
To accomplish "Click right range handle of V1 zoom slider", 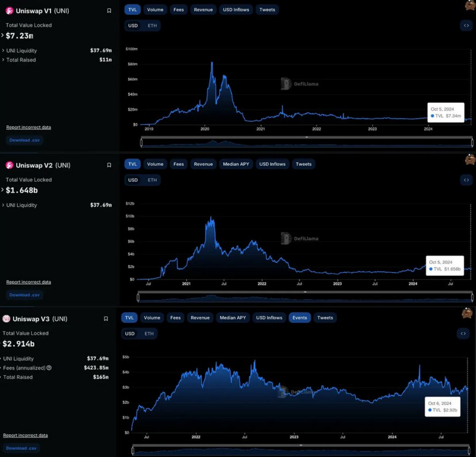I will click(472, 143).
